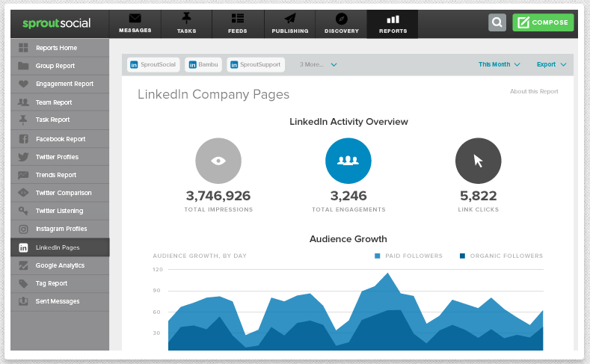Screen dimensions: 590x364
Task: Click the Instagram Profiles camera icon
Action: coord(23,229)
